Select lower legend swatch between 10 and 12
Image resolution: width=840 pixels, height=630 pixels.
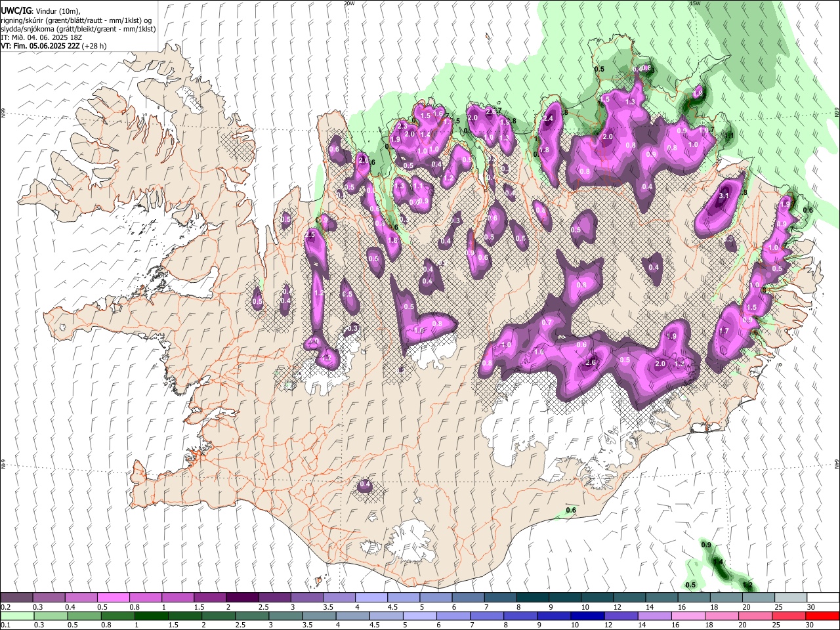click(x=588, y=616)
